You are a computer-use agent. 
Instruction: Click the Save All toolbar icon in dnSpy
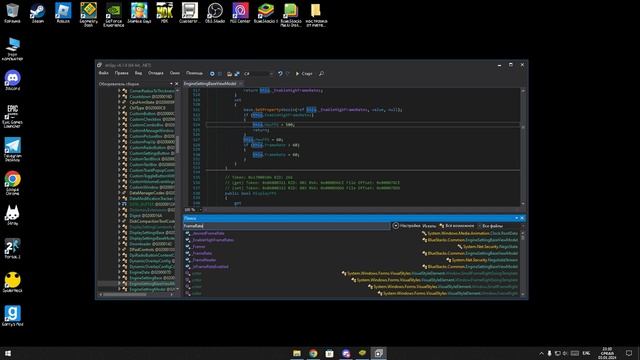point(237,73)
